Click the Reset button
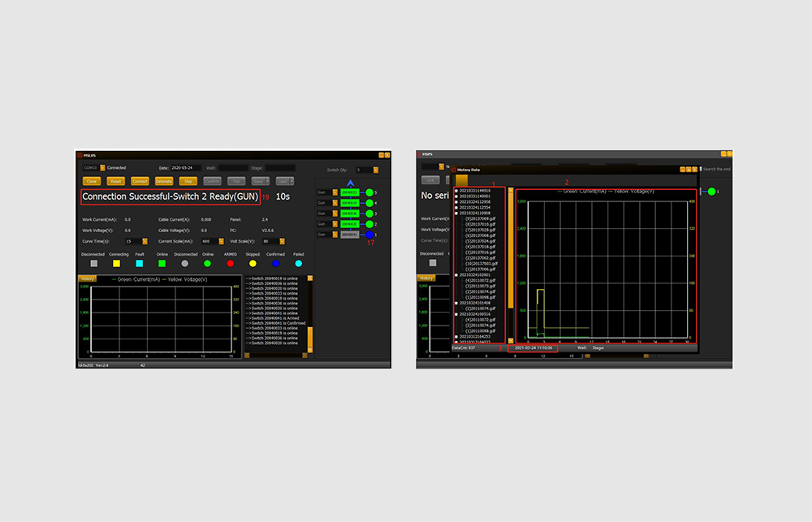This screenshot has height=522, width=812. (x=115, y=181)
